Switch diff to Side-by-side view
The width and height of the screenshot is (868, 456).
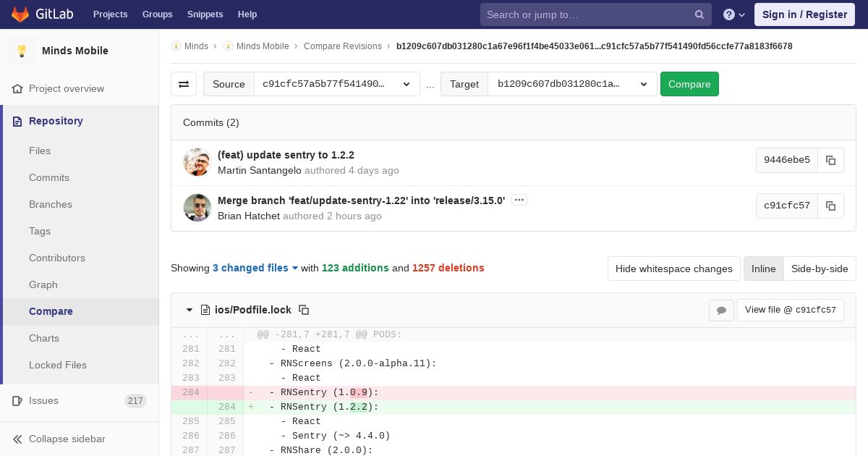coord(819,269)
